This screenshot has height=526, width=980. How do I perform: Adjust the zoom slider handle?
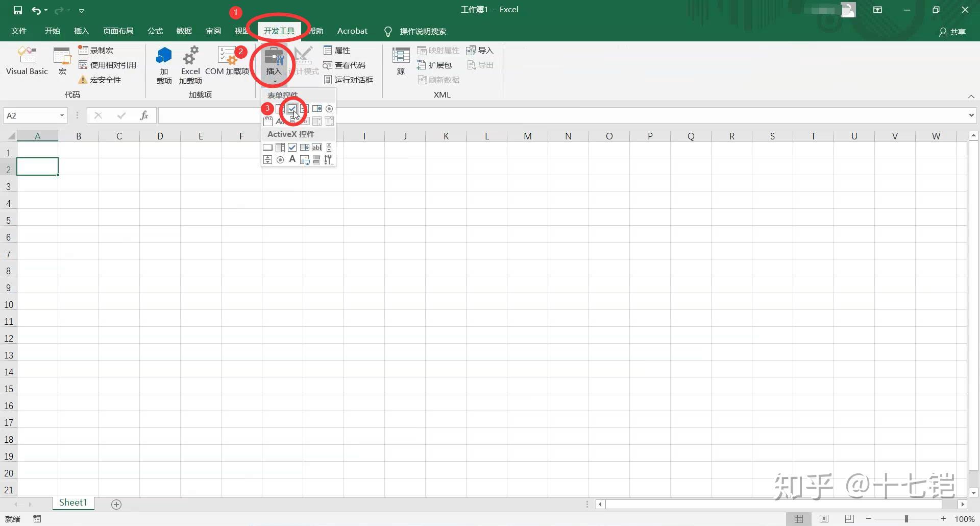(x=906, y=519)
